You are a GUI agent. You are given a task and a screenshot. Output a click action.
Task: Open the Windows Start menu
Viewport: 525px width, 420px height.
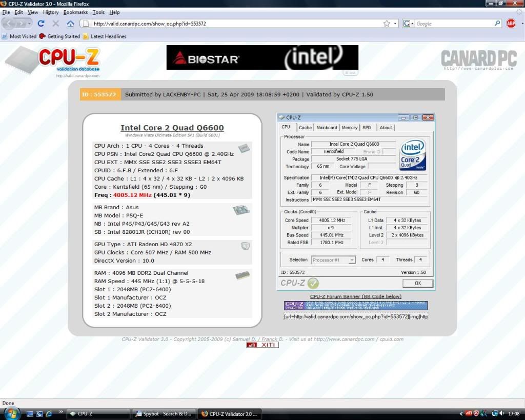[x=11, y=413]
